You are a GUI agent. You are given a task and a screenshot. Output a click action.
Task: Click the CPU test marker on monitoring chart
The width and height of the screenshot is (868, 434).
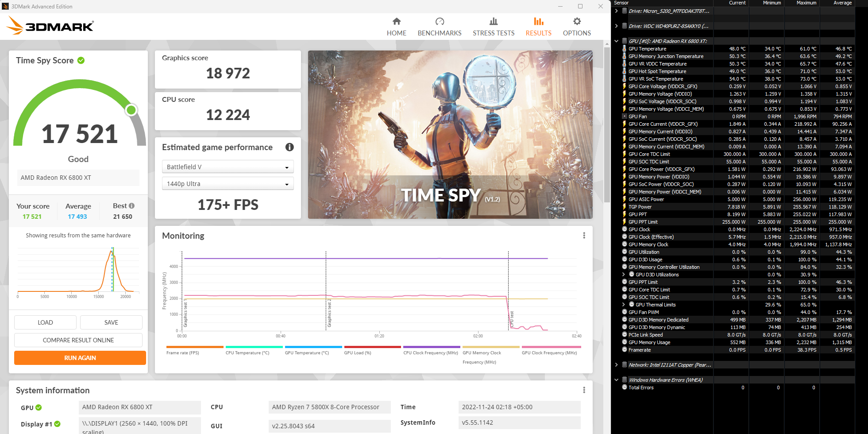point(512,319)
